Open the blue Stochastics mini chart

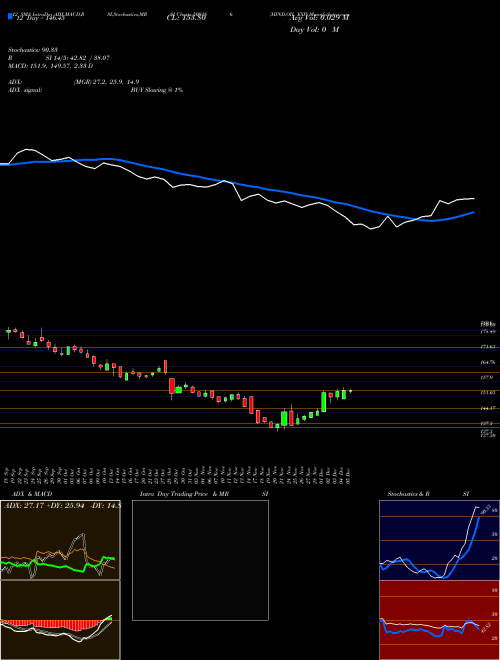(x=439, y=540)
